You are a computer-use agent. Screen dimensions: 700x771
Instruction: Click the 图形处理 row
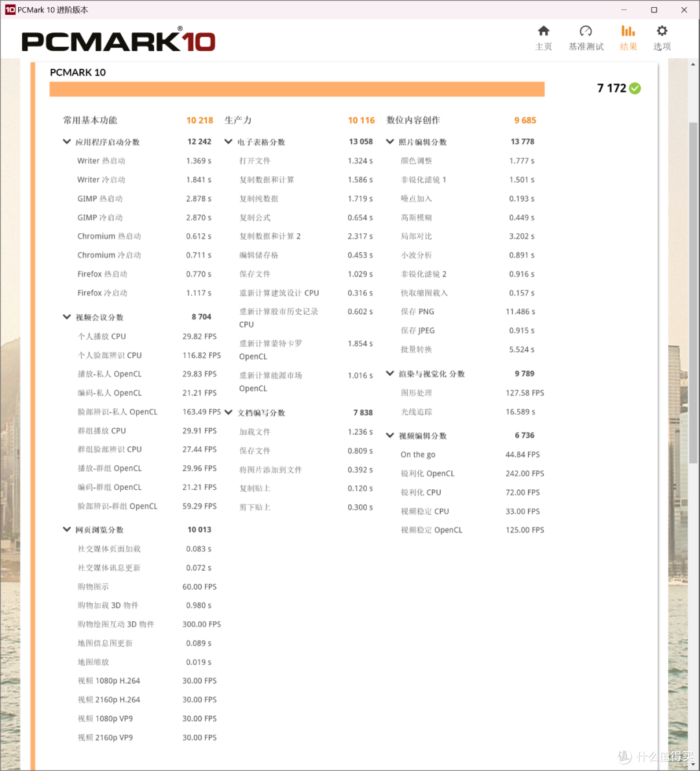click(x=472, y=393)
